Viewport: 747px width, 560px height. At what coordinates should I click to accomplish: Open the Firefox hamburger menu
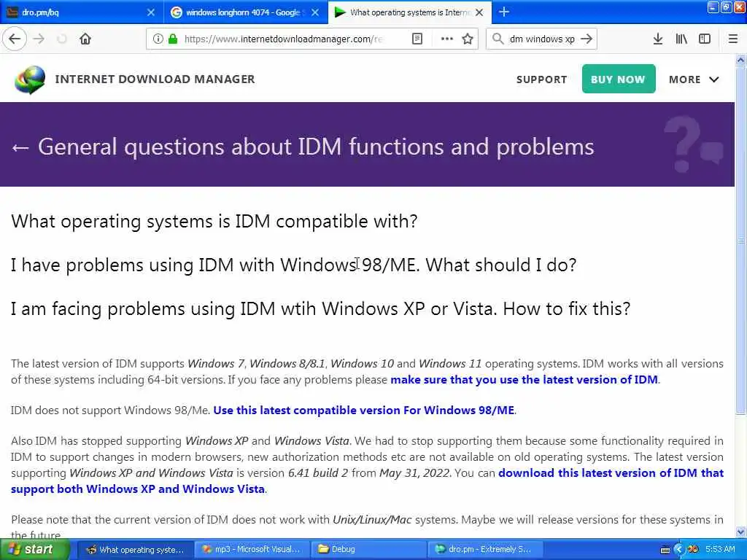click(x=733, y=39)
